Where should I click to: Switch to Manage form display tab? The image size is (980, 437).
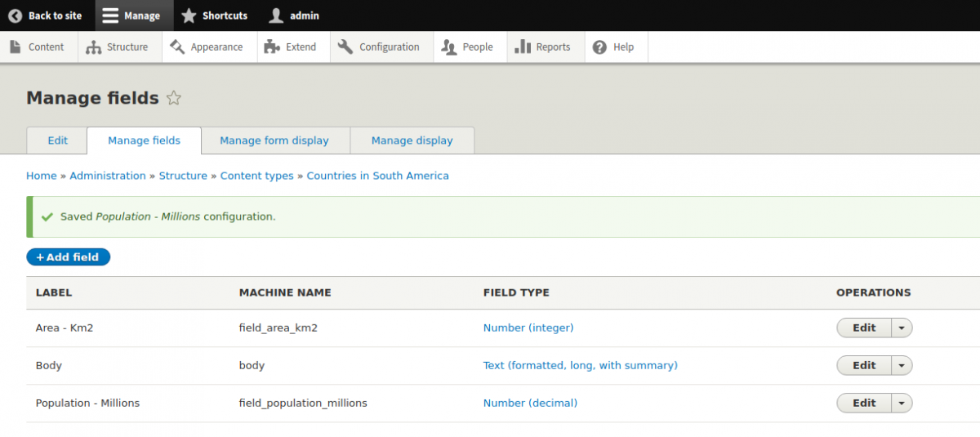(274, 140)
